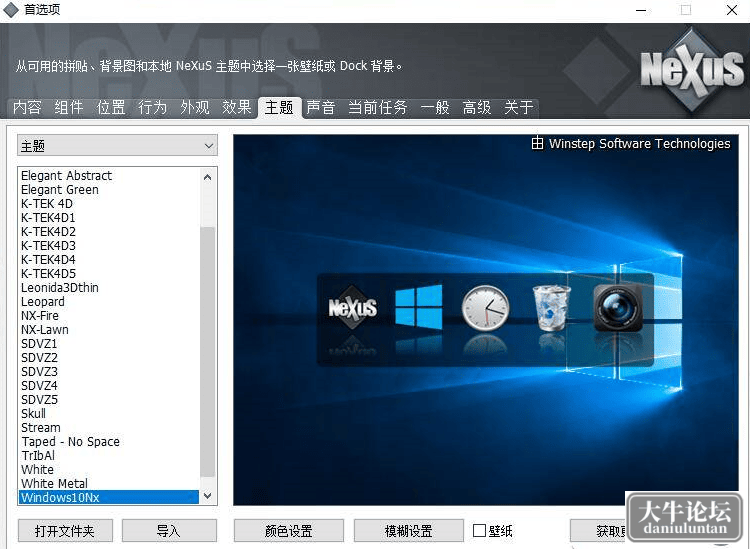The image size is (750, 549).
Task: Switch to the 当前任务 tab
Action: [377, 107]
